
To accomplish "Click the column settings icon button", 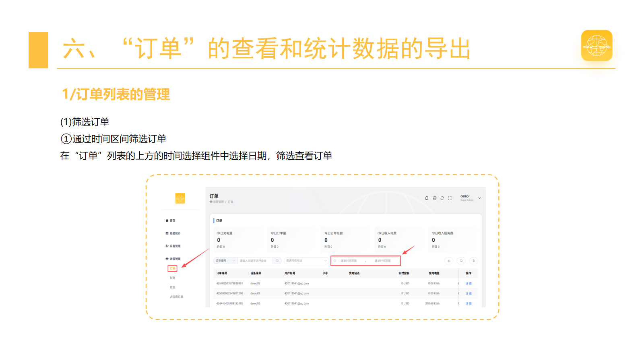I will tap(474, 261).
